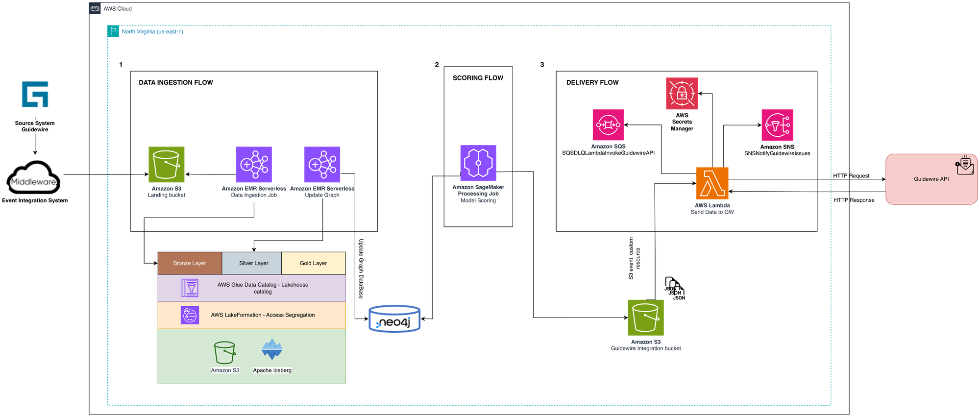The image size is (980, 417).
Task: Select the EMR Serverless Data Ingestion Job icon
Action: tap(254, 164)
